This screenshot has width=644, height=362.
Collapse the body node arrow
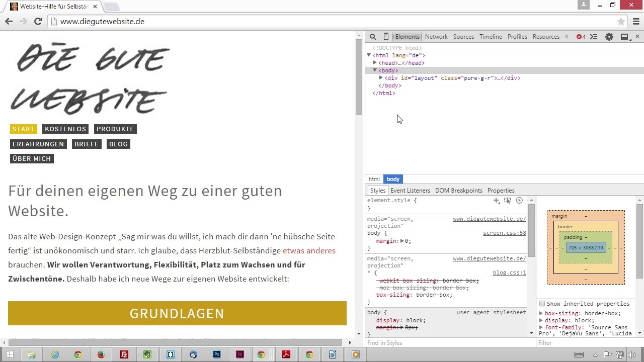375,70
